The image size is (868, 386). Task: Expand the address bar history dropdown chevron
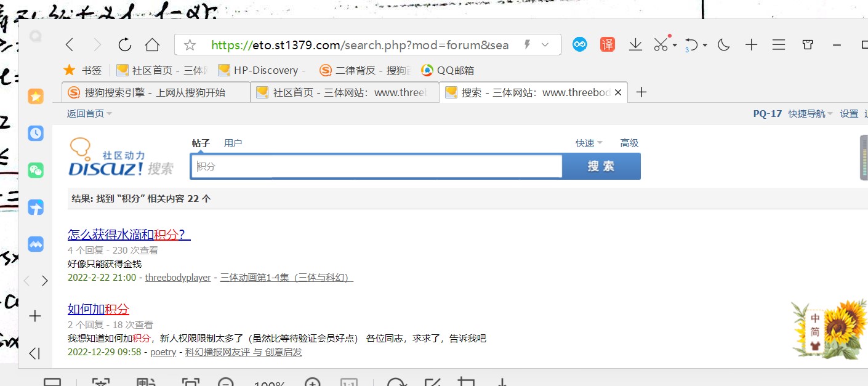pyautogui.click(x=545, y=45)
